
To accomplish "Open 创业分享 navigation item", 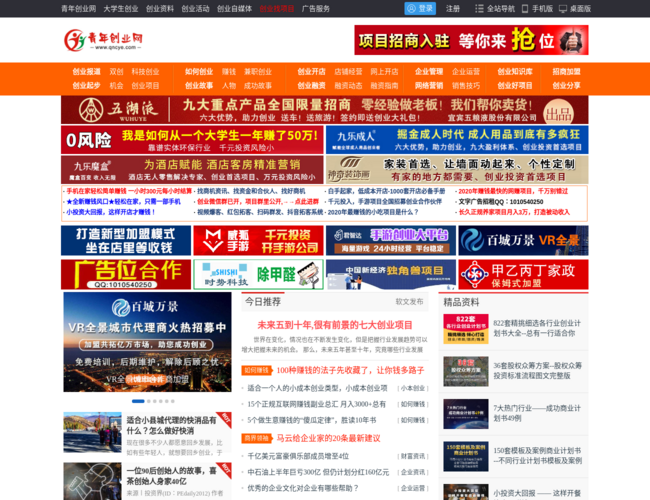I will tap(566, 85).
